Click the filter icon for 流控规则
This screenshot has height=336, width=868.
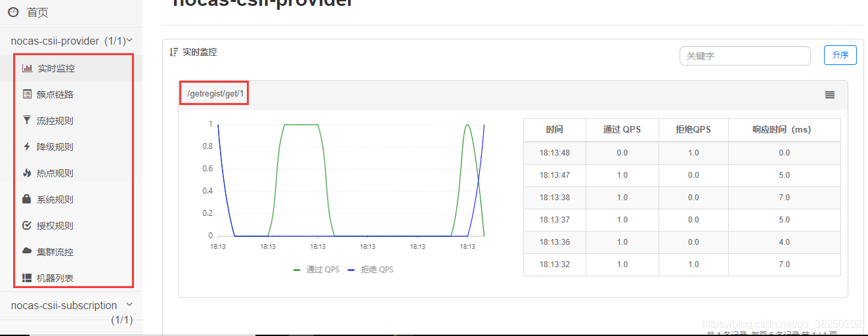point(27,120)
